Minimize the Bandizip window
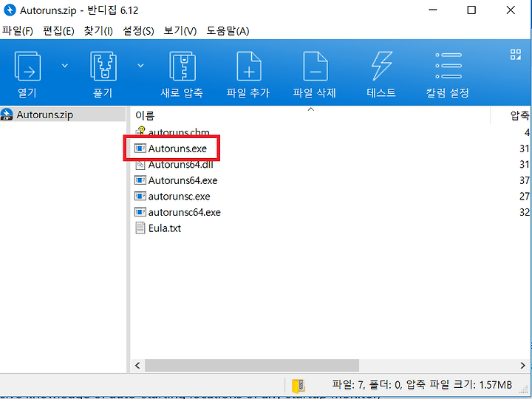The image size is (532, 399). click(x=433, y=10)
